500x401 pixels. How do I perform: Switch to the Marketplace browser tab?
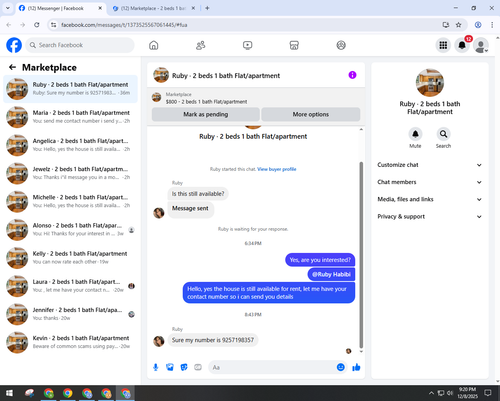[153, 8]
